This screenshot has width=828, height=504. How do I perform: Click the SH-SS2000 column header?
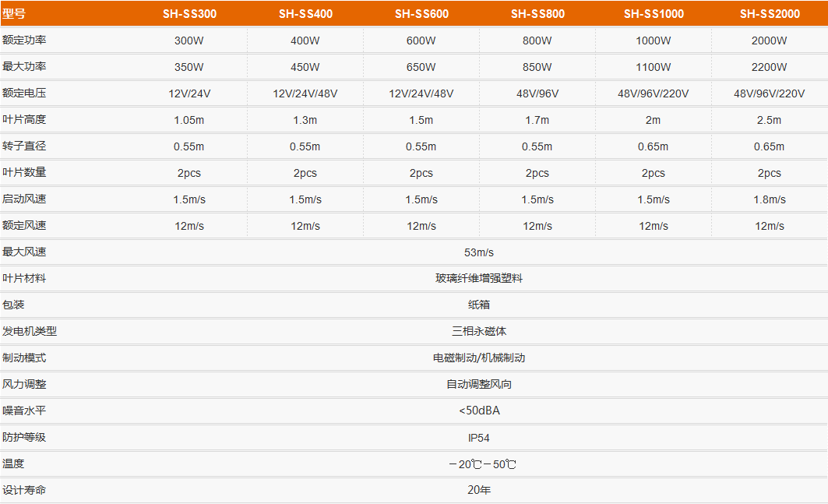[x=770, y=14]
